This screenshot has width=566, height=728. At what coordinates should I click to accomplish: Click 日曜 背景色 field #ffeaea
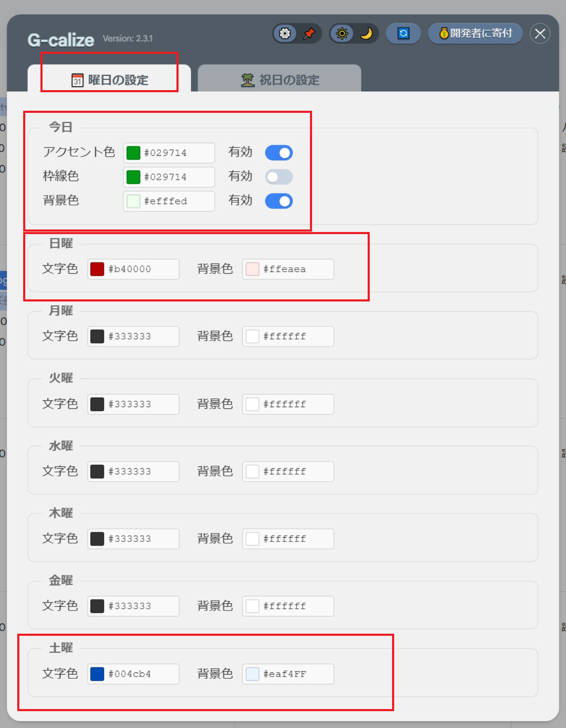click(288, 269)
